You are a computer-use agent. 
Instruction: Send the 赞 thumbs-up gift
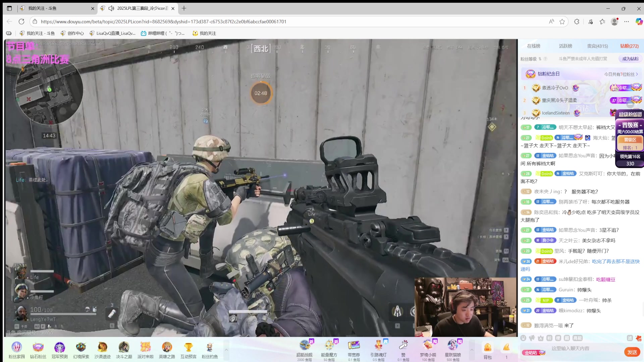pos(403,350)
